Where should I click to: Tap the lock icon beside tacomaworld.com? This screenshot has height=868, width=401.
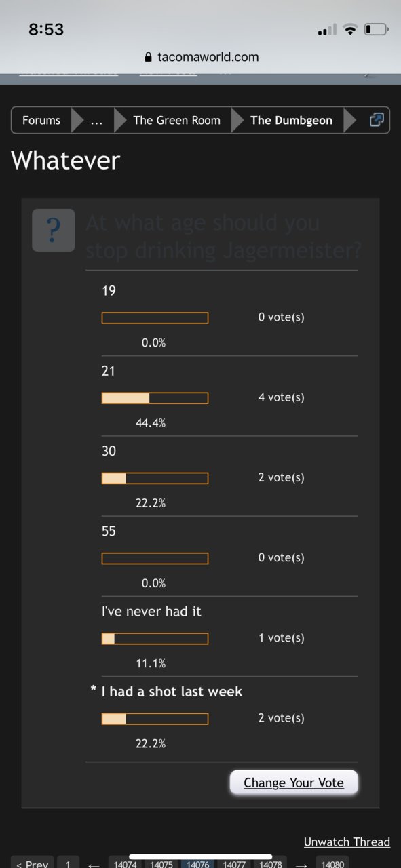click(x=149, y=58)
